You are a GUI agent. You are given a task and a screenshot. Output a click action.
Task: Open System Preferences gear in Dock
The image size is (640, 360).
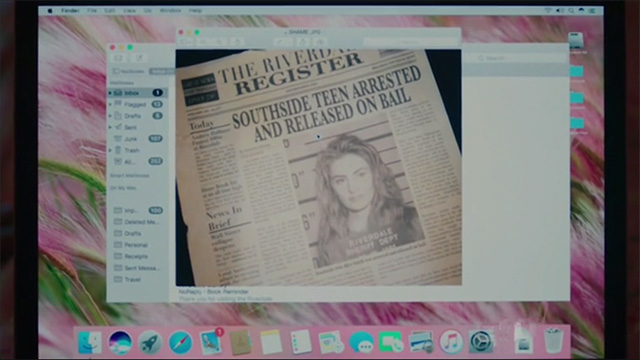[481, 342]
